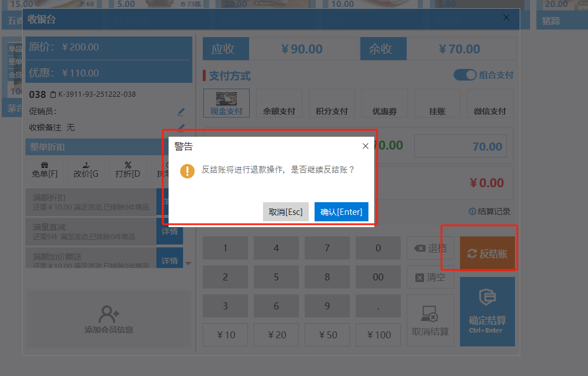Click the 取消结算 cancel settlement icon
The image size is (588, 376).
[430, 315]
